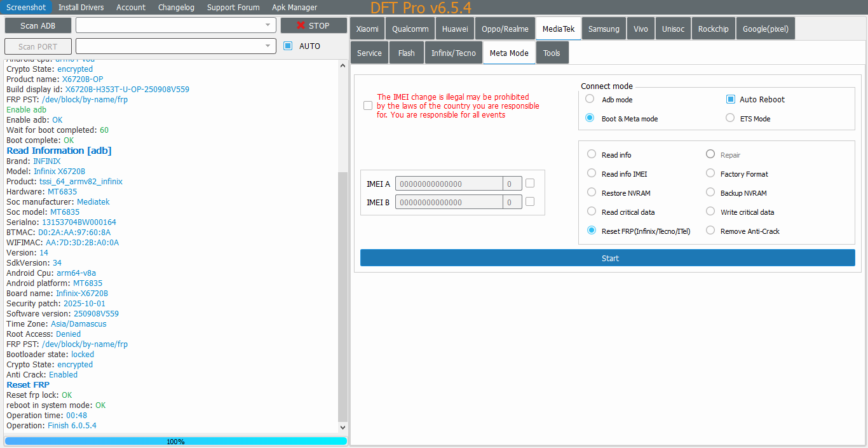Click the blue Start button
The width and height of the screenshot is (868, 448).
coord(607,258)
